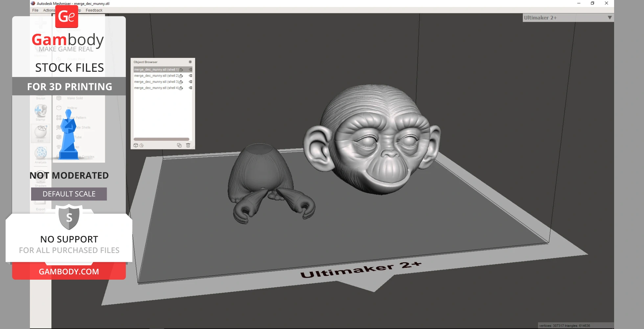Click the Object Browser horizontal scrollbar
The image size is (644, 329).
(161, 139)
